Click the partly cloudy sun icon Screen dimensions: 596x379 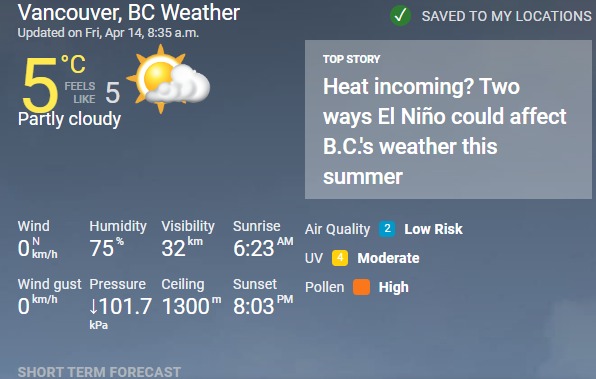coord(168,79)
